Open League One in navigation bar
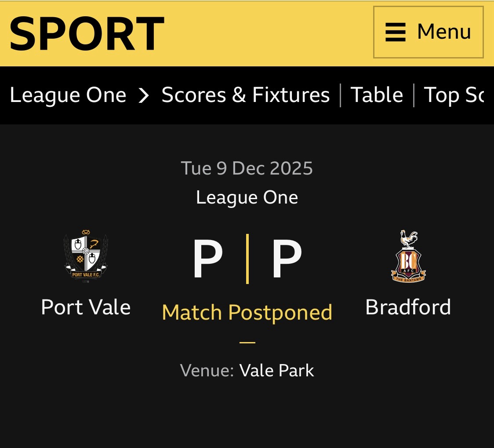Image resolution: width=494 pixels, height=448 pixels. [68, 95]
